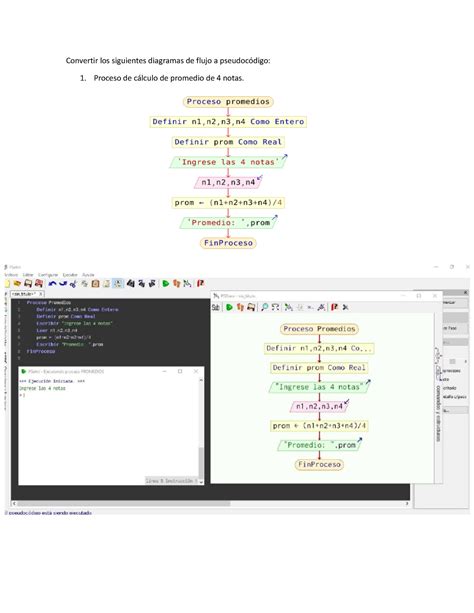Screen dimensions: 474x613
Task: Click the highlighted toolbar icon before the binoculars
Action: [118, 283]
